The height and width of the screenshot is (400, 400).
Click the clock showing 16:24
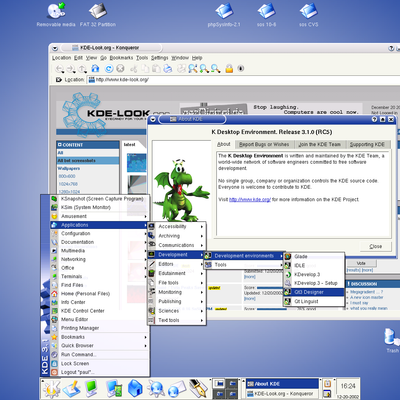pos(348,386)
